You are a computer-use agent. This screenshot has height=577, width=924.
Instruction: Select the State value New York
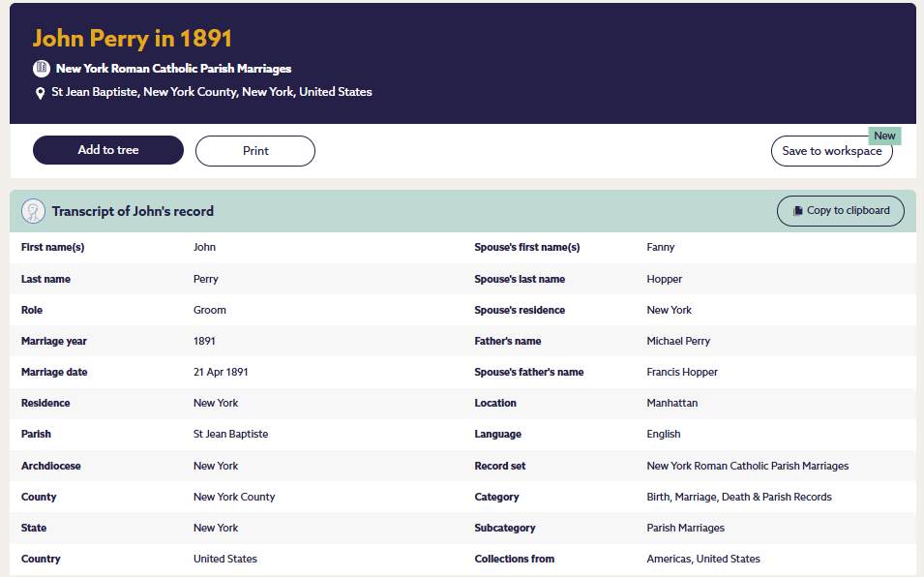[x=216, y=528]
